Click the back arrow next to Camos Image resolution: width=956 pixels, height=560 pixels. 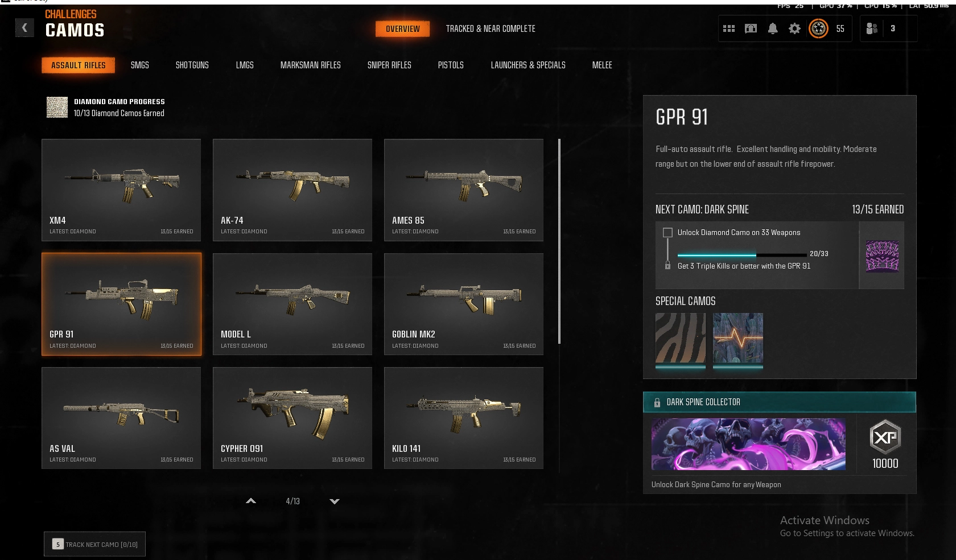pos(24,27)
